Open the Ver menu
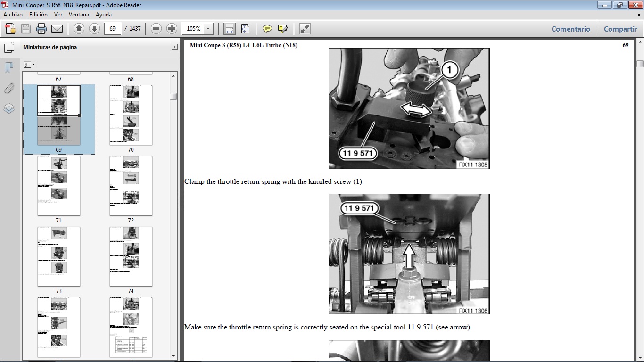This screenshot has width=644, height=362. pyautogui.click(x=58, y=15)
